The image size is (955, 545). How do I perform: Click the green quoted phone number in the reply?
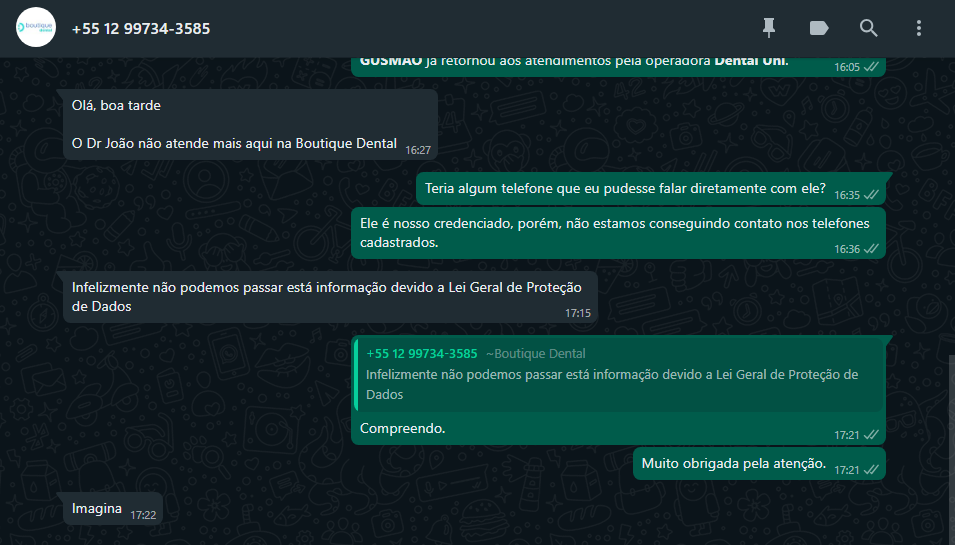pyautogui.click(x=421, y=353)
